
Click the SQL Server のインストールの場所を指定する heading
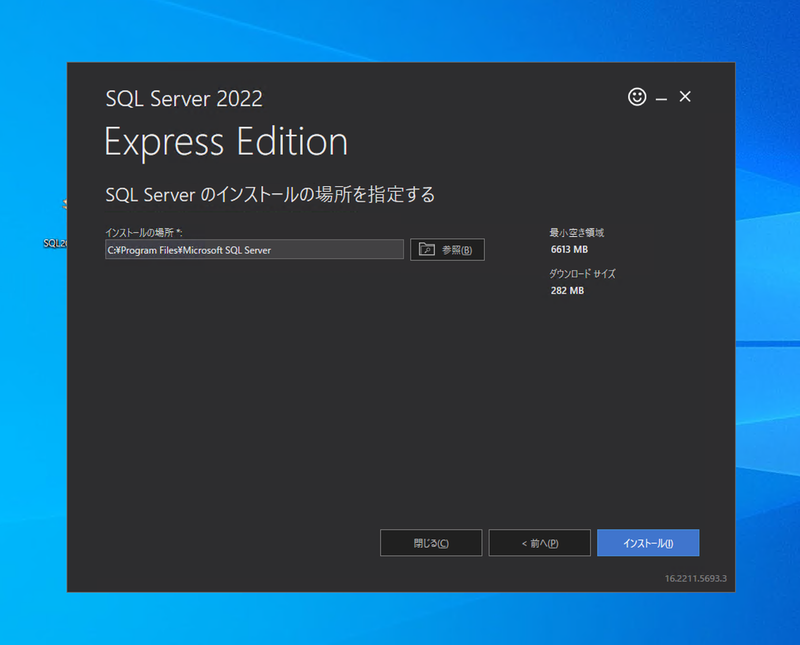(270, 194)
